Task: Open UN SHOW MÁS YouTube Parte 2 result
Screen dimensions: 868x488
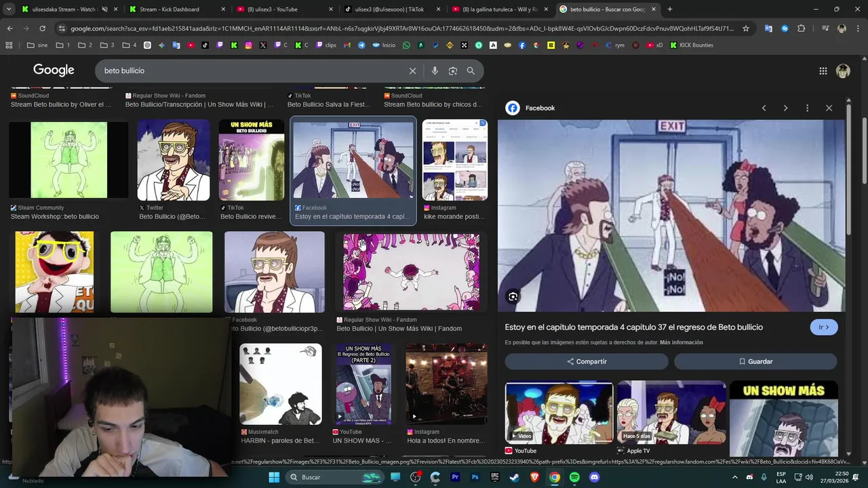Action: click(363, 384)
